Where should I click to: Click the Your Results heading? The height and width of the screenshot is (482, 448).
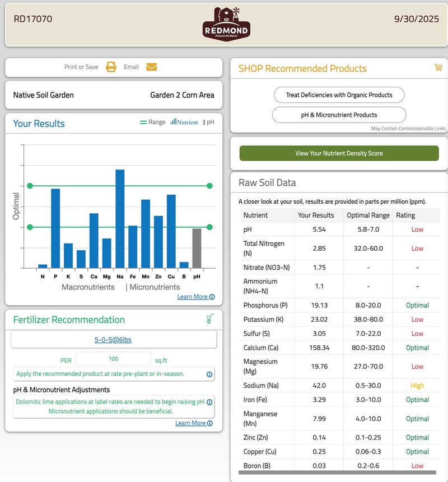(39, 124)
